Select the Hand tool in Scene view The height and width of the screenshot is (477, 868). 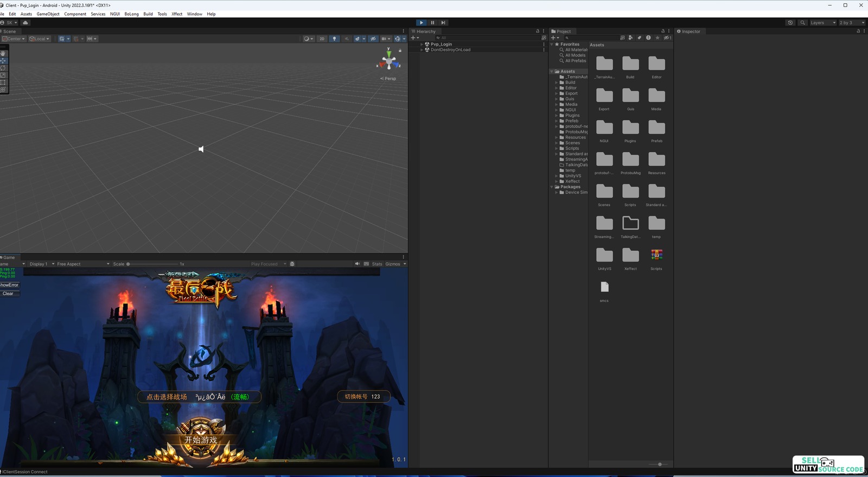[x=3, y=53]
